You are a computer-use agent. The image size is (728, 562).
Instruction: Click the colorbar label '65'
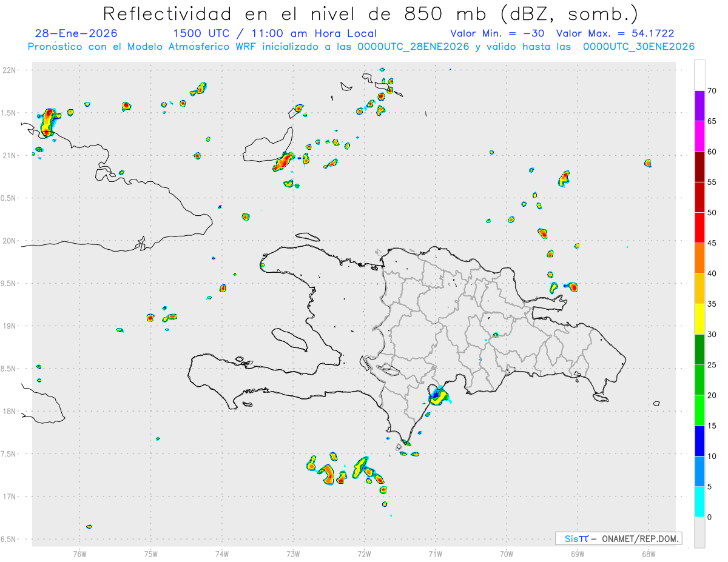click(712, 121)
